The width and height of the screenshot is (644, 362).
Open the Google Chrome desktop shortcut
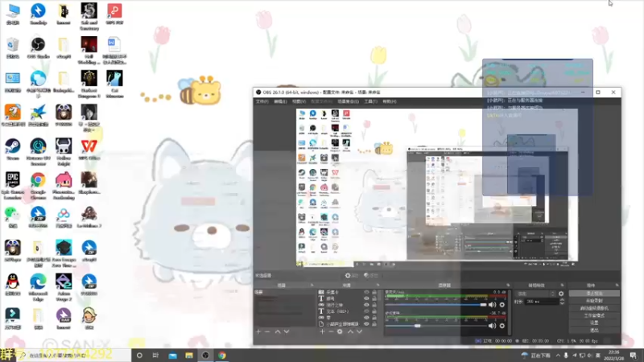click(x=38, y=186)
